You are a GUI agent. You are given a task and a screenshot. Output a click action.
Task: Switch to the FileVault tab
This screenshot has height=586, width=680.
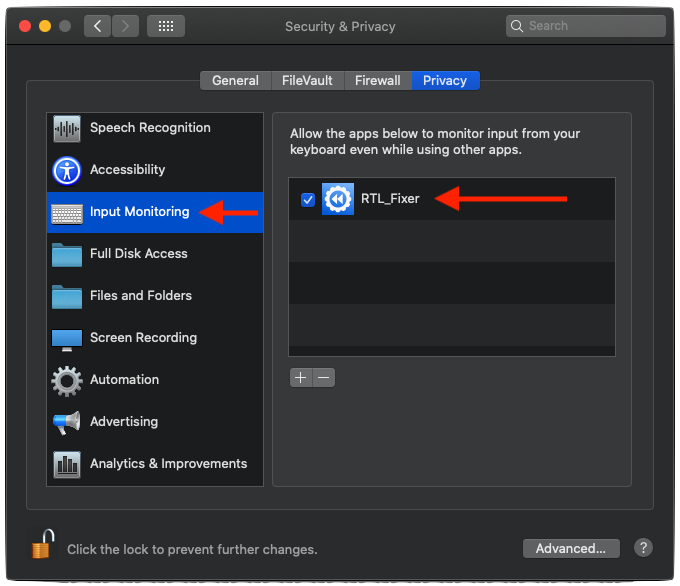[307, 81]
